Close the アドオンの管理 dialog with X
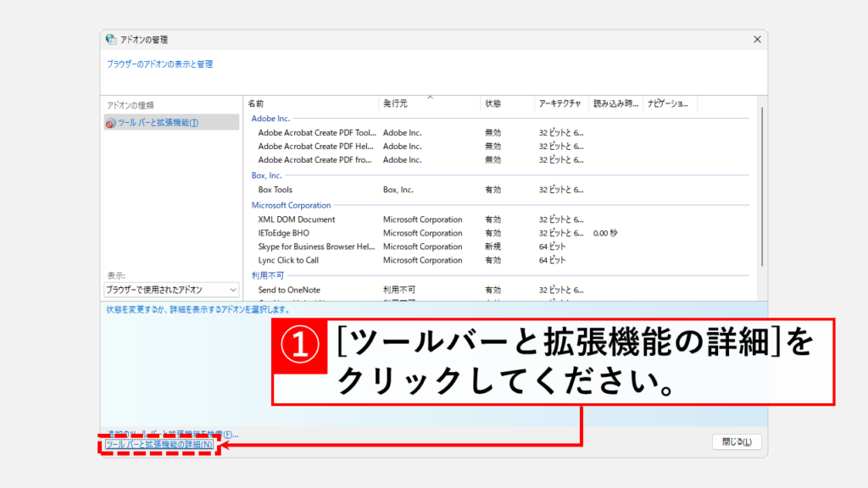Image resolution: width=868 pixels, height=488 pixels. (756, 39)
